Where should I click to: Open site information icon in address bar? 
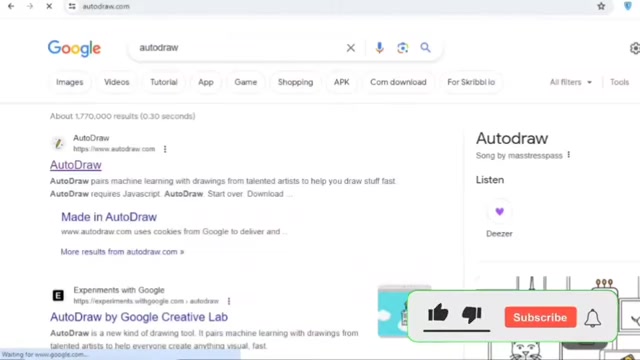click(72, 6)
